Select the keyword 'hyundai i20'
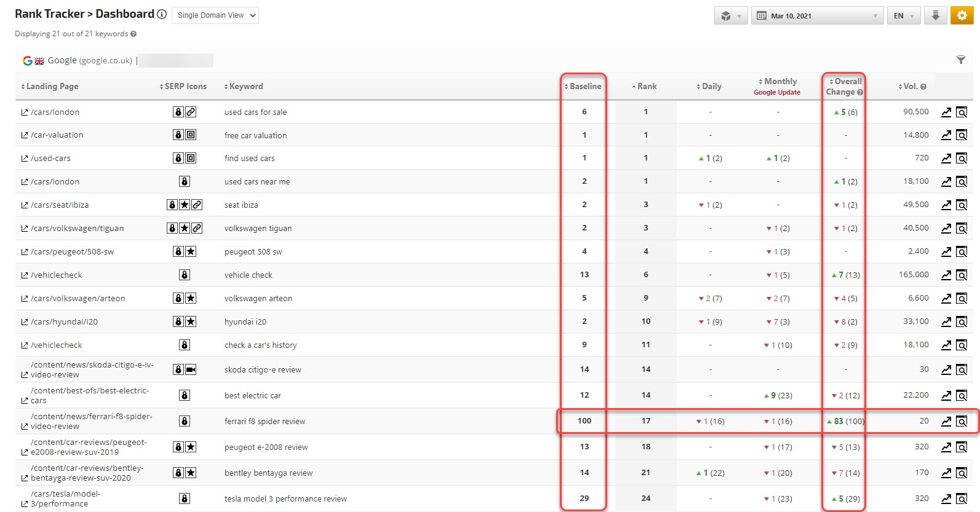The image size is (980, 512). click(x=245, y=322)
